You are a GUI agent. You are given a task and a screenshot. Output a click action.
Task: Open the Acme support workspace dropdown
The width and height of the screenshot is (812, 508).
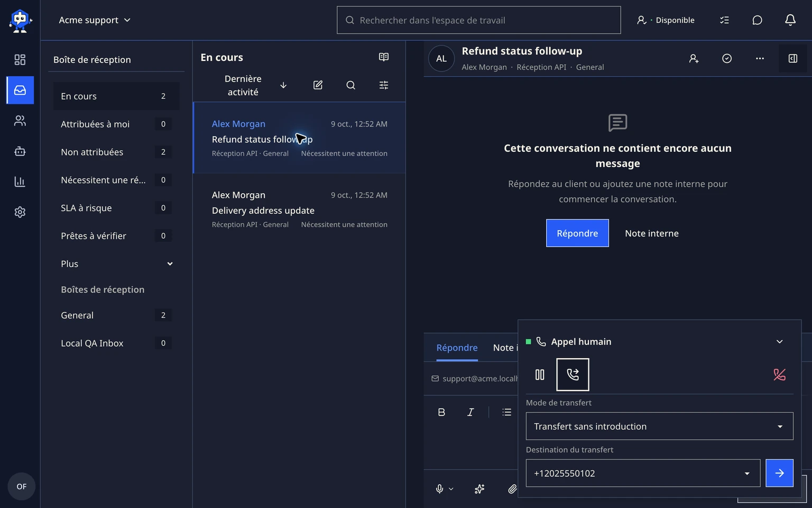pos(95,20)
